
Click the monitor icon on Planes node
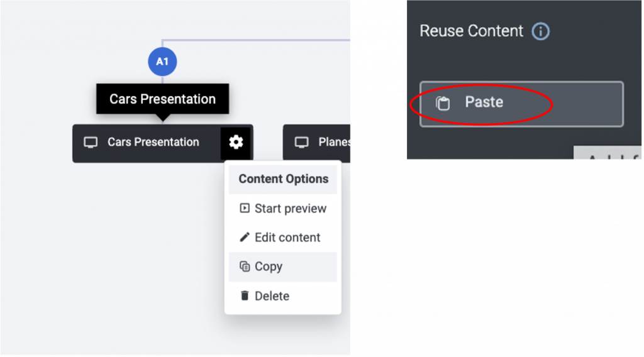point(301,143)
